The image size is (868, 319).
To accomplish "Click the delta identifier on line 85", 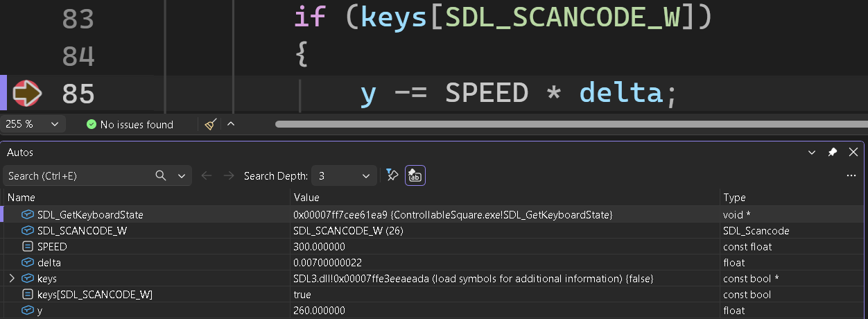I will (621, 93).
